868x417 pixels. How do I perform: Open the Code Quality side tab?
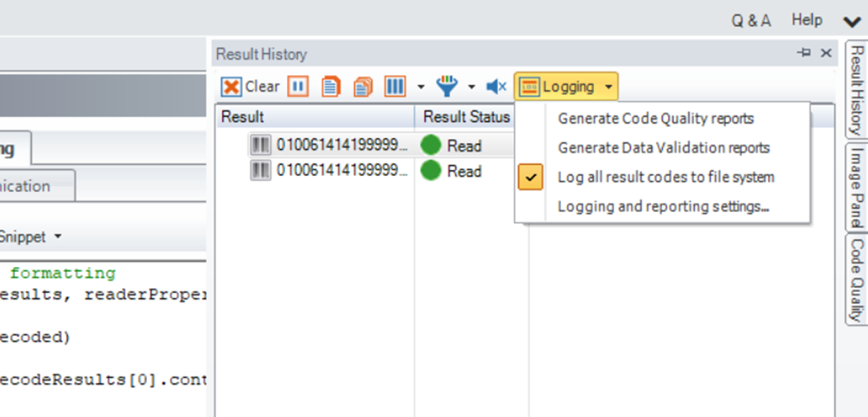point(856,280)
